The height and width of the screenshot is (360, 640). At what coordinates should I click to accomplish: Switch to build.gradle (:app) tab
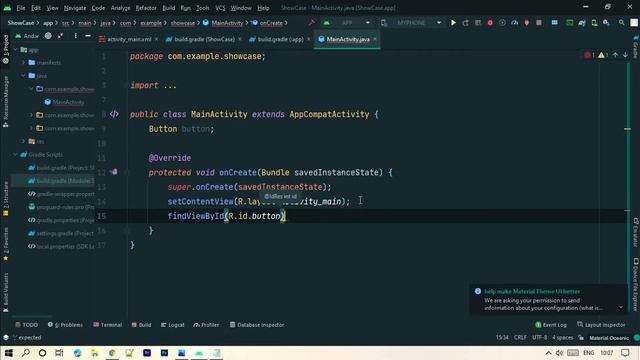(280, 40)
